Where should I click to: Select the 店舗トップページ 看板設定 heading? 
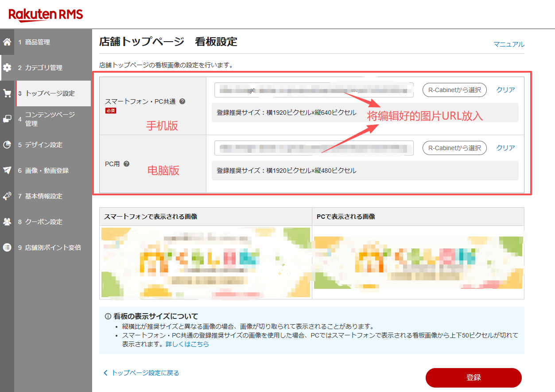coord(168,42)
